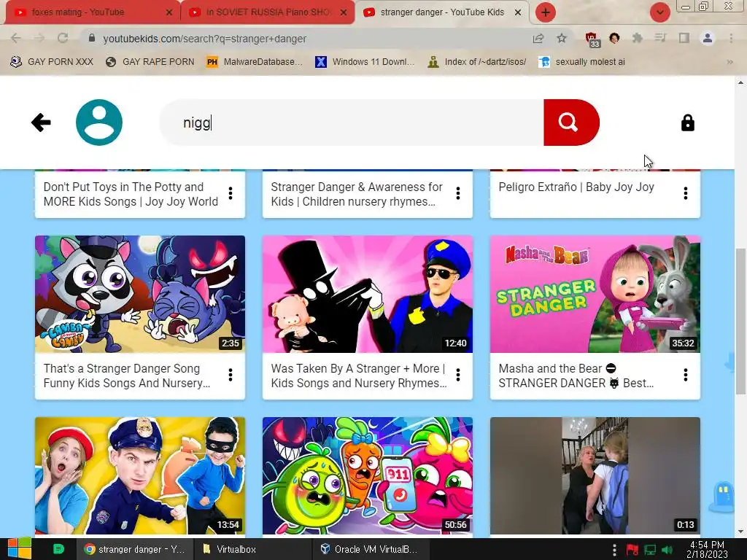Play the raccoon police Stranger Danger Song thumbnail

click(x=140, y=294)
